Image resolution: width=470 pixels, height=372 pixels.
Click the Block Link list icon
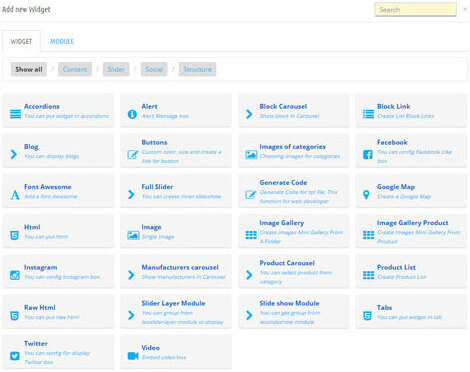click(368, 114)
